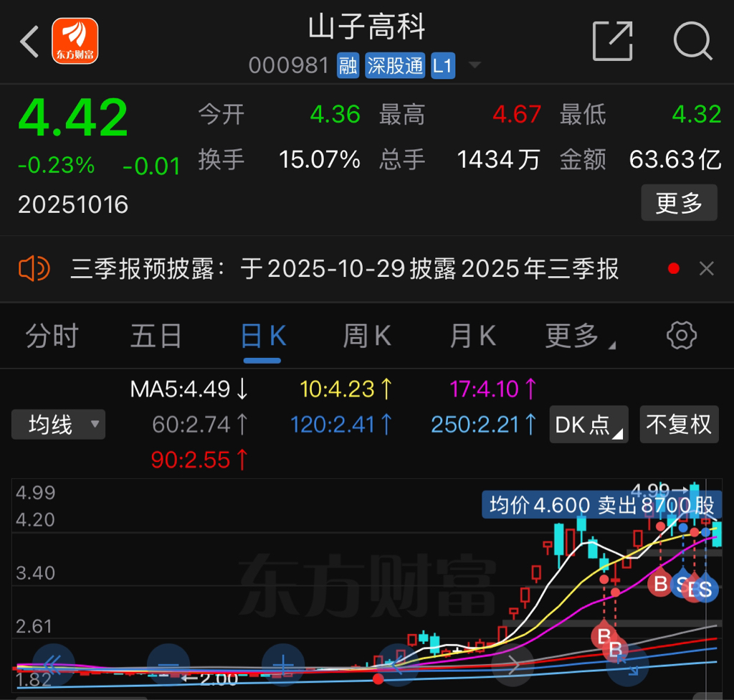Screen dimensions: 734x700
Task: Tap the upper red B marker near 3.40
Action: point(660,584)
